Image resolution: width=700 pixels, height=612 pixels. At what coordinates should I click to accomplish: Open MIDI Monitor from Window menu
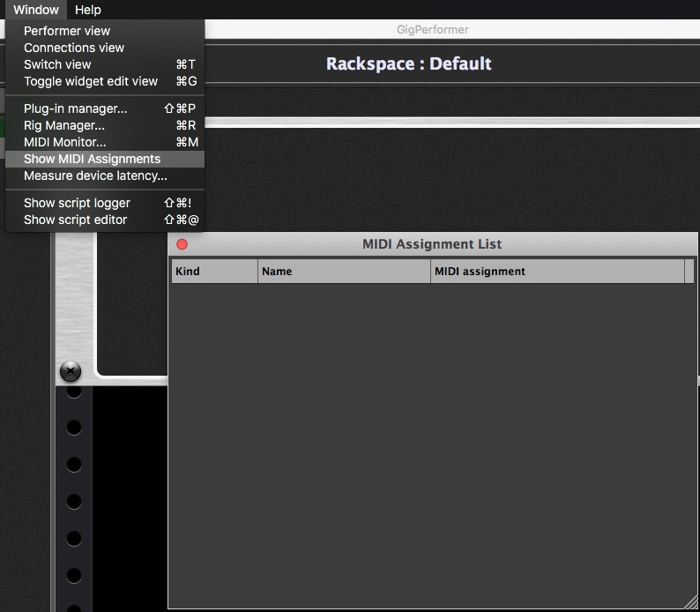(105, 142)
